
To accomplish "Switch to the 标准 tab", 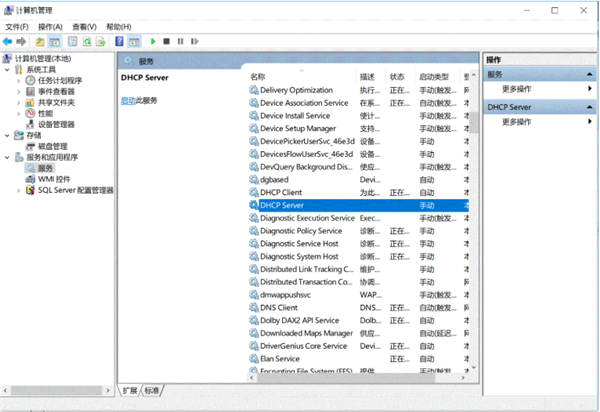I will (x=152, y=390).
